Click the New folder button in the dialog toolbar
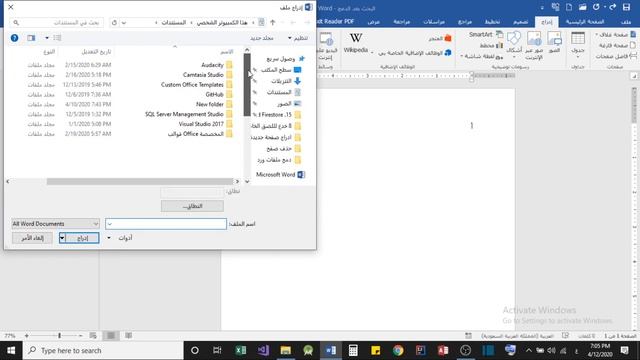Viewport: 640px width, 360px height. coord(262,38)
